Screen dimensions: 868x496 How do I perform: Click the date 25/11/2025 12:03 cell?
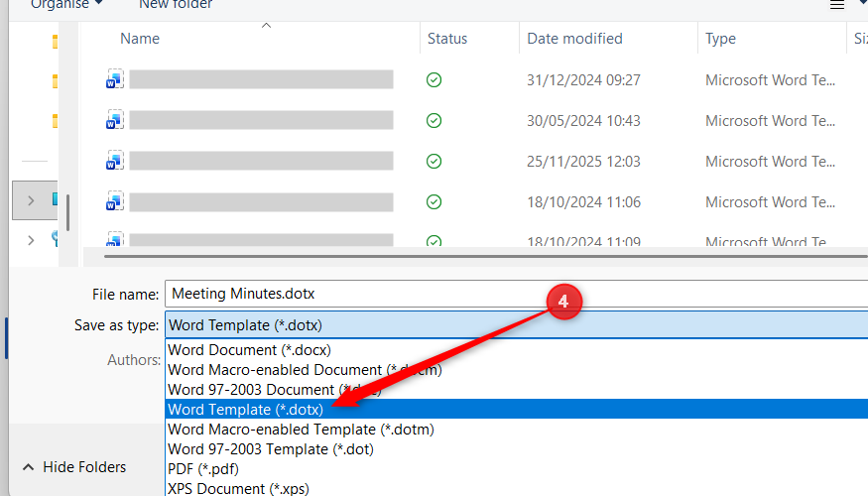coord(583,162)
